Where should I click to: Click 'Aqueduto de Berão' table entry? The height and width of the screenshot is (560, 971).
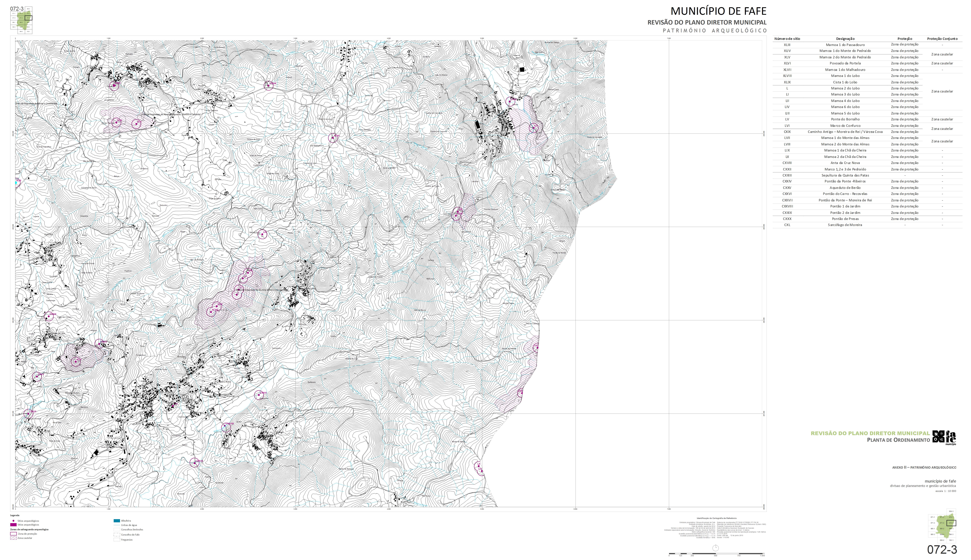coord(845,188)
